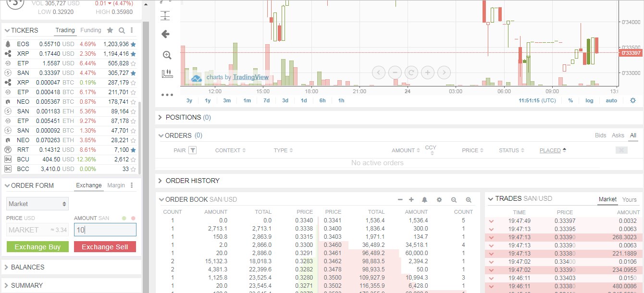Select the chart zoom tool
Viewport: 644px width, 293px height.
[166, 55]
